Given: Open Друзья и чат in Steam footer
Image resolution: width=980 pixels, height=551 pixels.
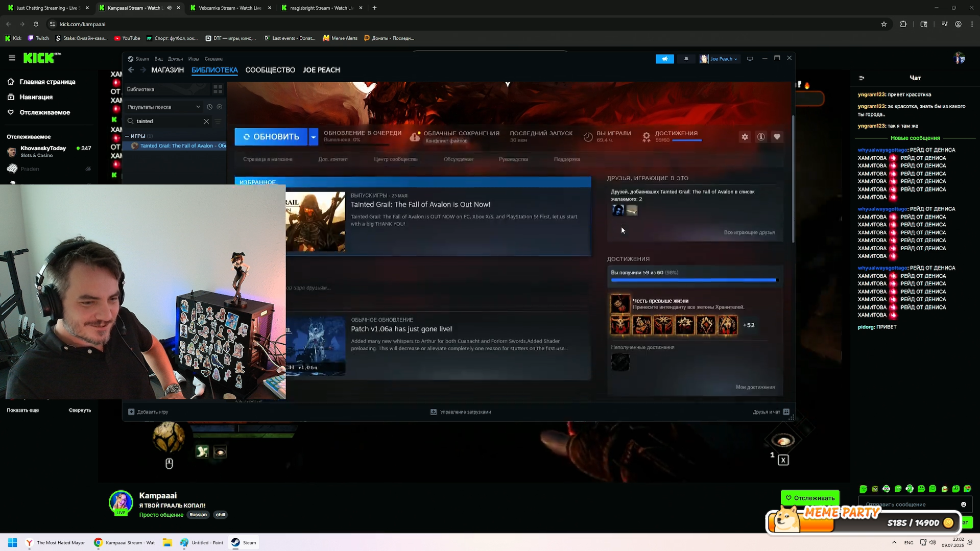Looking at the screenshot, I should pyautogui.click(x=771, y=412).
